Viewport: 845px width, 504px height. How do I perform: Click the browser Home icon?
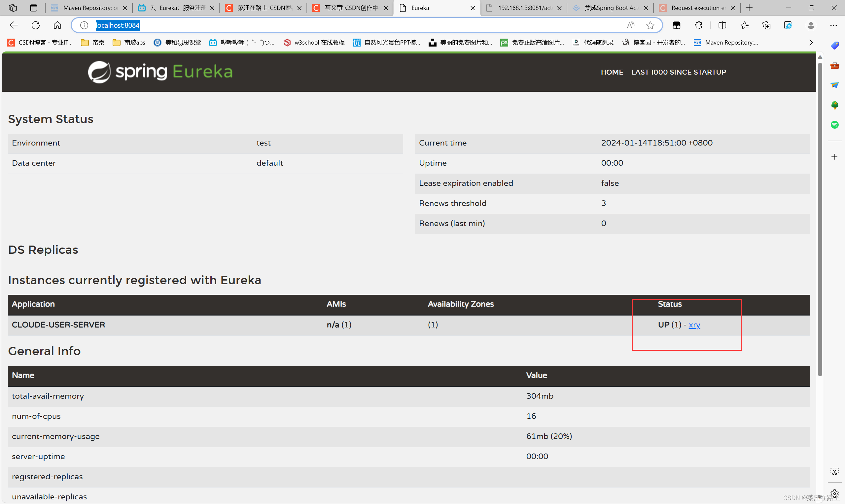[57, 25]
